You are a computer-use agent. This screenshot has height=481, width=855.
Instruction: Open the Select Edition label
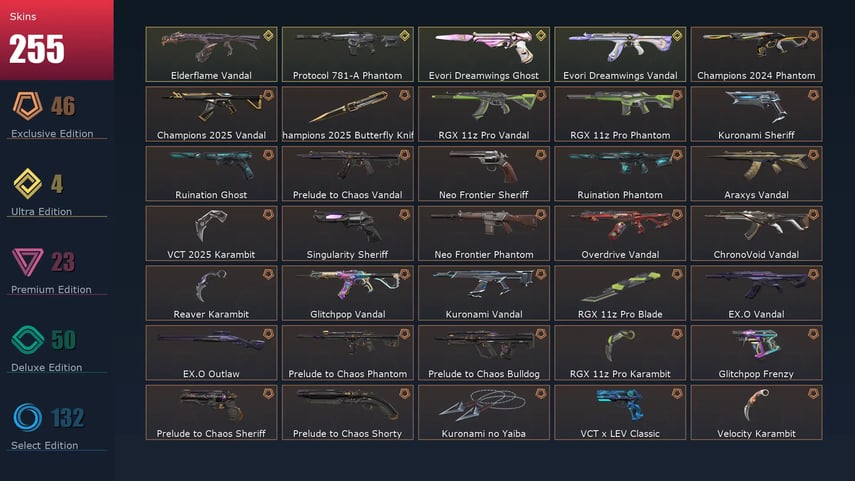[x=44, y=446]
